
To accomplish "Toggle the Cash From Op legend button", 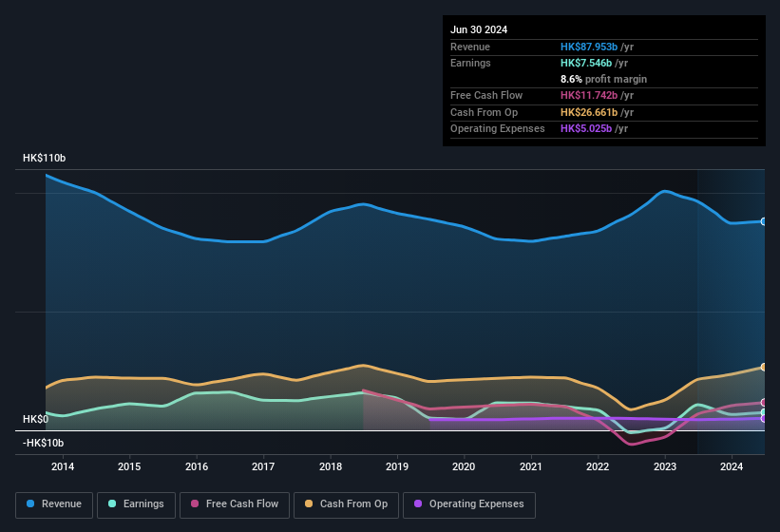I will click(346, 504).
